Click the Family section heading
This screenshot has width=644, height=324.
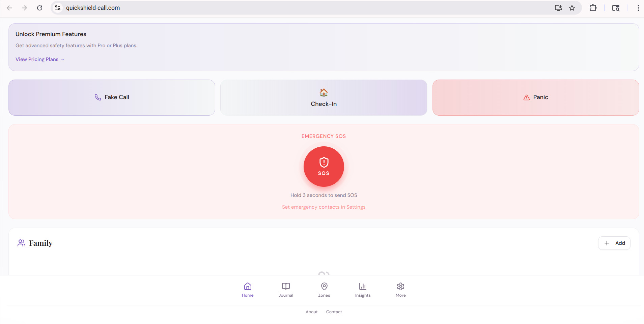41,243
